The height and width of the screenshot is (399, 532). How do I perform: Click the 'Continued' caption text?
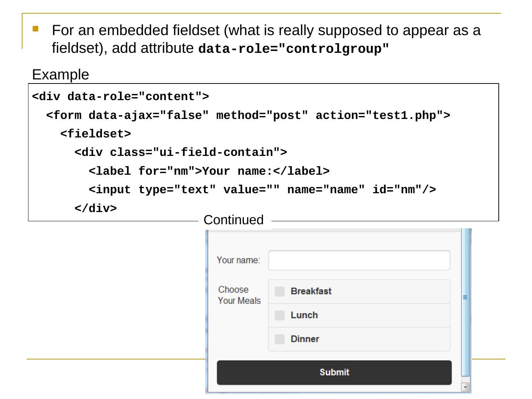tap(233, 220)
